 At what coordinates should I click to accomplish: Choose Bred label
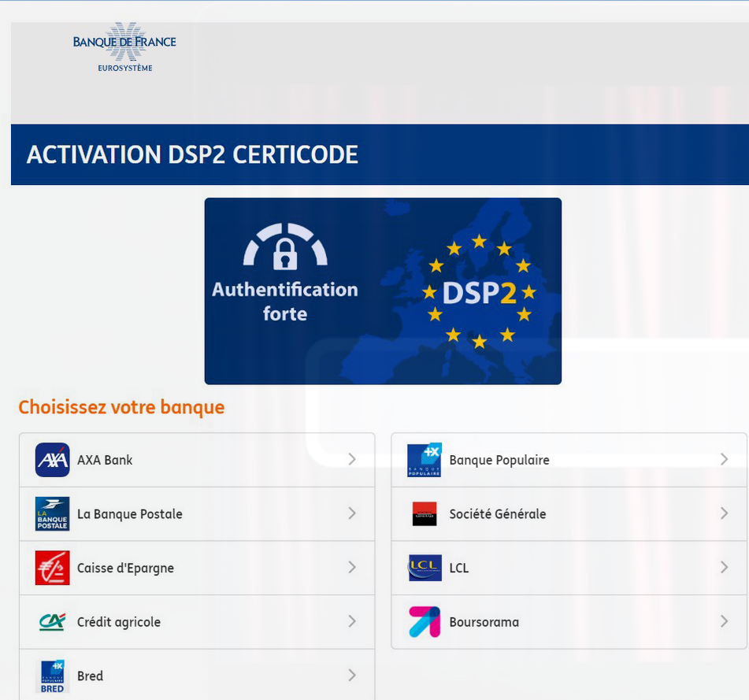(90, 676)
